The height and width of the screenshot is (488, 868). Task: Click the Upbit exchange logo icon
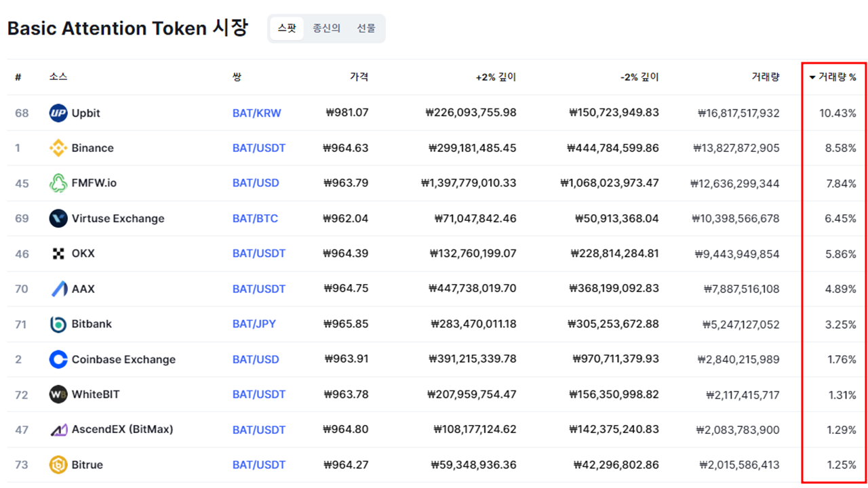pos(58,113)
